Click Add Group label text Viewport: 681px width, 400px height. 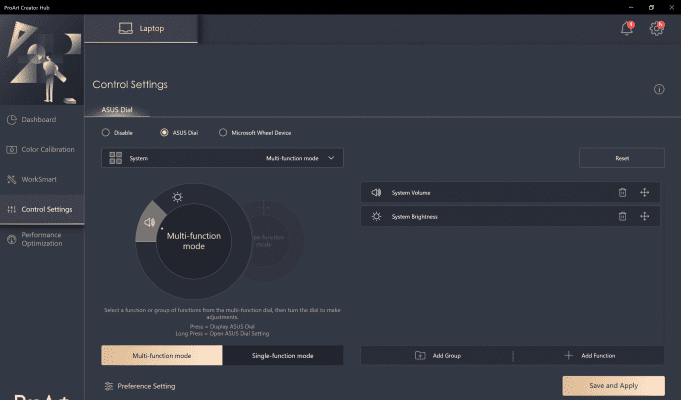pos(447,356)
